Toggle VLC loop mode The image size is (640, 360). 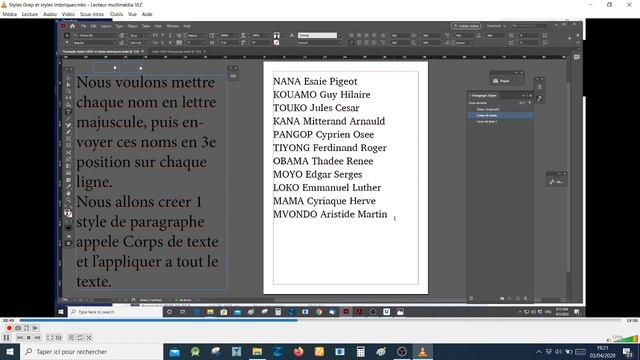pyautogui.click(x=80, y=338)
